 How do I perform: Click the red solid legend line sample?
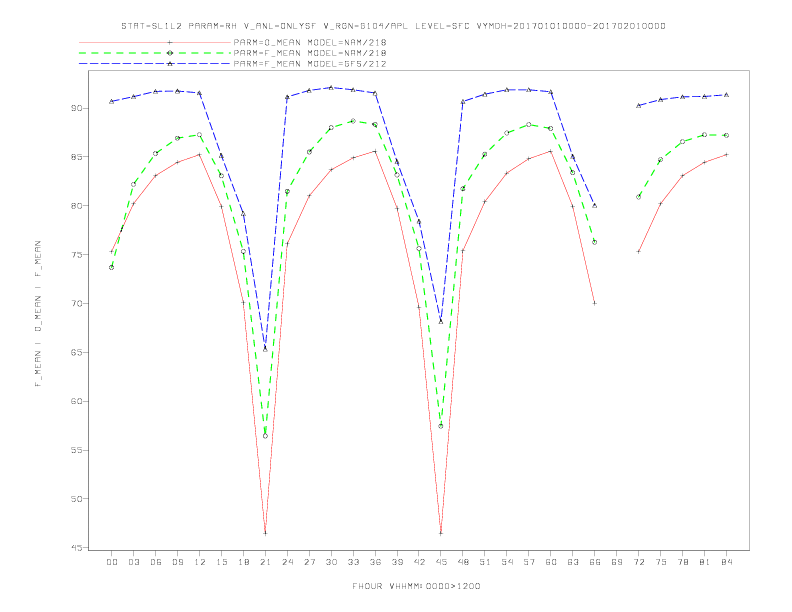(x=155, y=42)
